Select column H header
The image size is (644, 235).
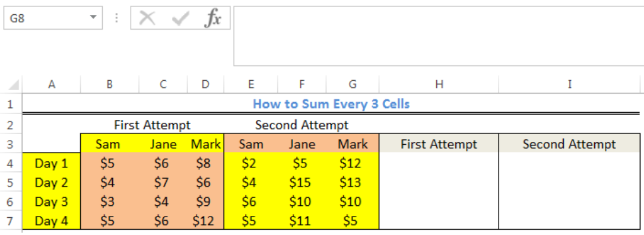point(439,84)
